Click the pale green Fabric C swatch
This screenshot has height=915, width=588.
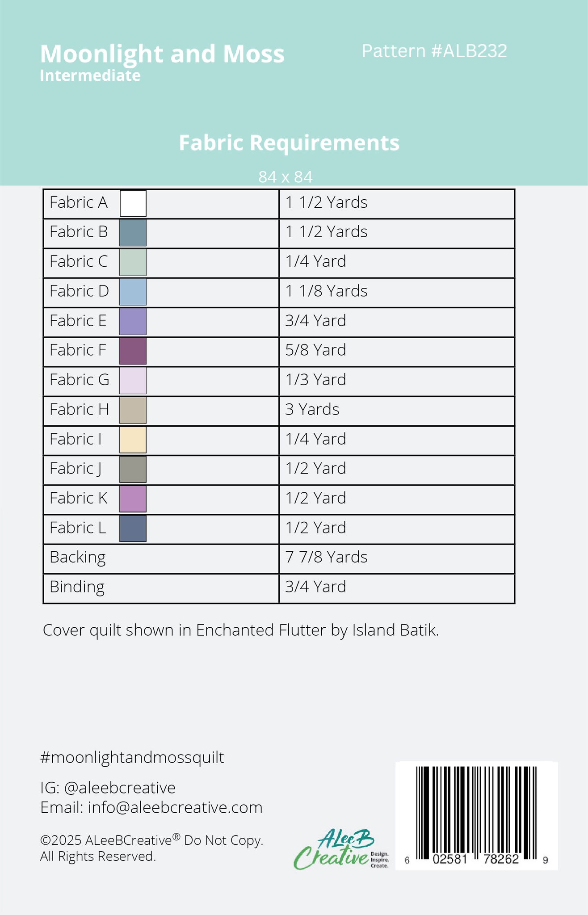pos(133,262)
